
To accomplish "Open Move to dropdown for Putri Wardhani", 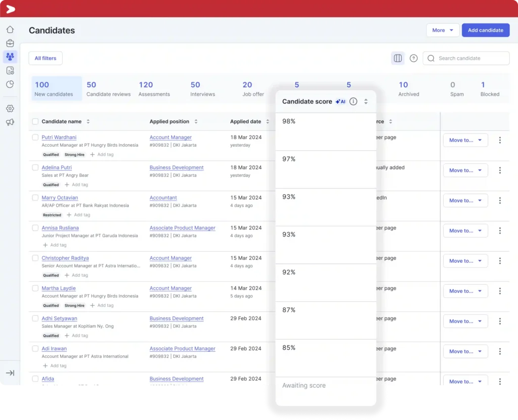I will 465,141.
